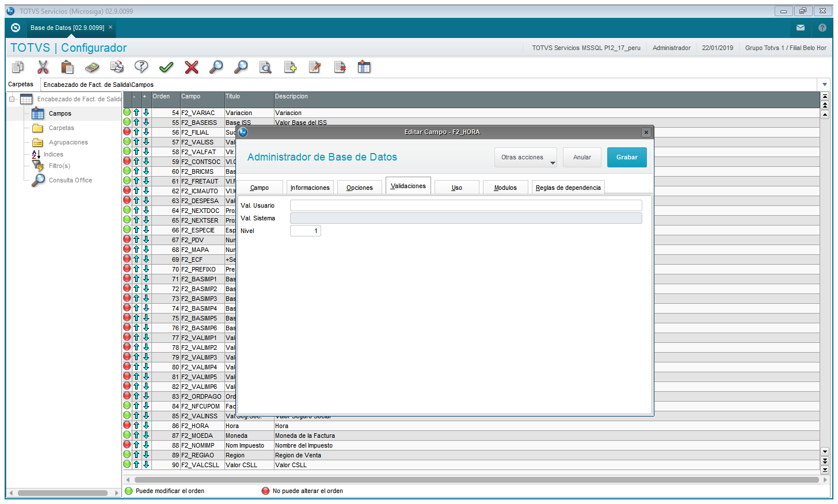The width and height of the screenshot is (838, 504).
Task: Click the TOTVS home logo icon
Action: pyautogui.click(x=16, y=28)
